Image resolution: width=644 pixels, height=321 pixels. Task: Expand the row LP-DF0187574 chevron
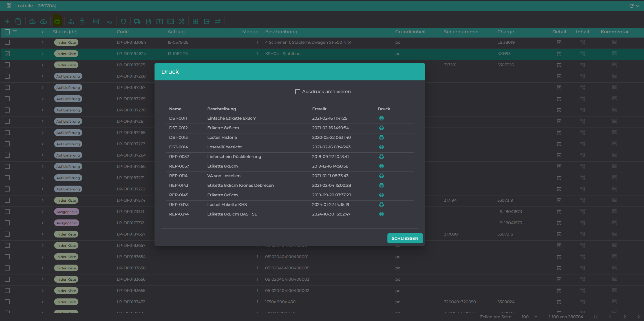(43, 200)
